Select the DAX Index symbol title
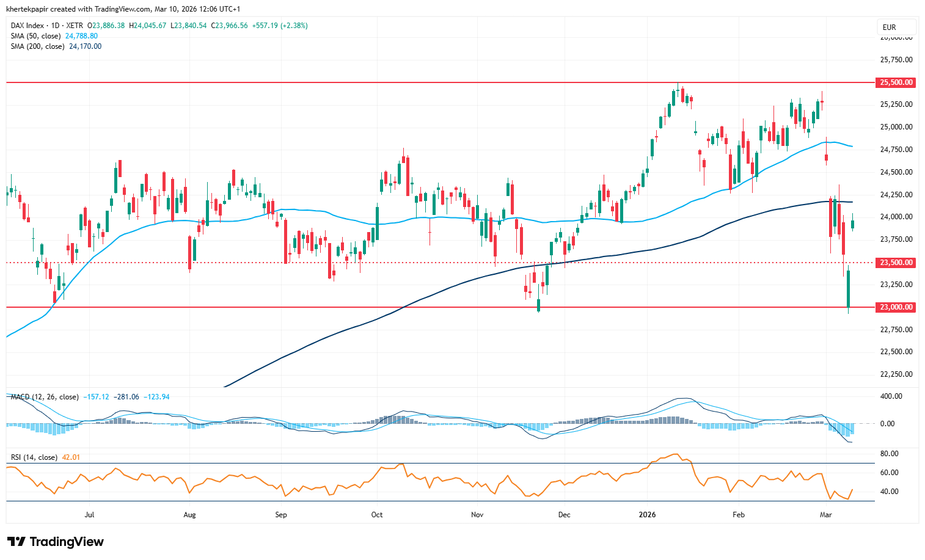This screenshot has width=925, height=560. (x=27, y=26)
